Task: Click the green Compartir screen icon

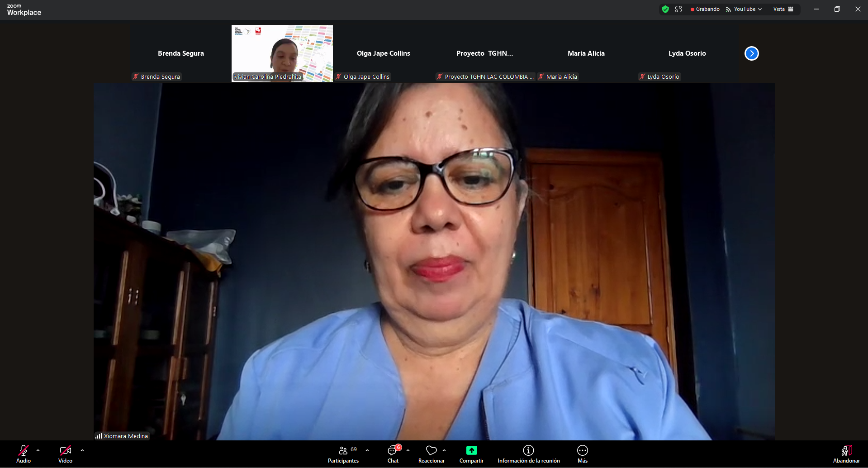Action: coord(471,450)
